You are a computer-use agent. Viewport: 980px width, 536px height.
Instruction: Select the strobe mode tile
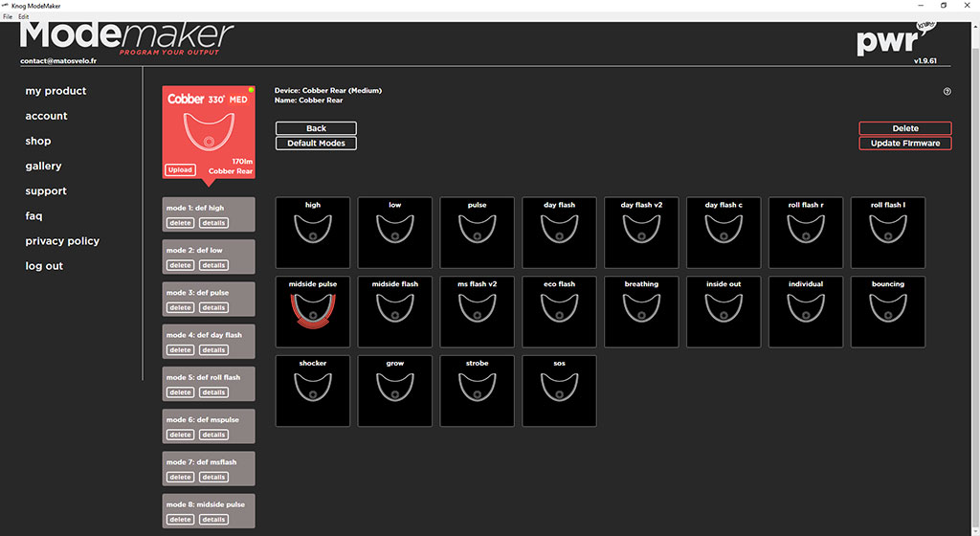477,391
